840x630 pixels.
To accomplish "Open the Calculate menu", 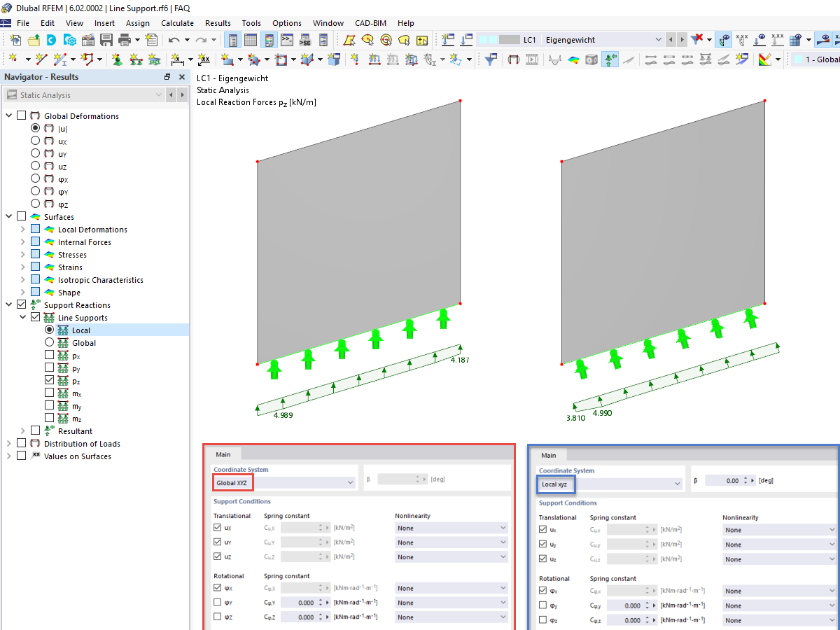I will [177, 23].
